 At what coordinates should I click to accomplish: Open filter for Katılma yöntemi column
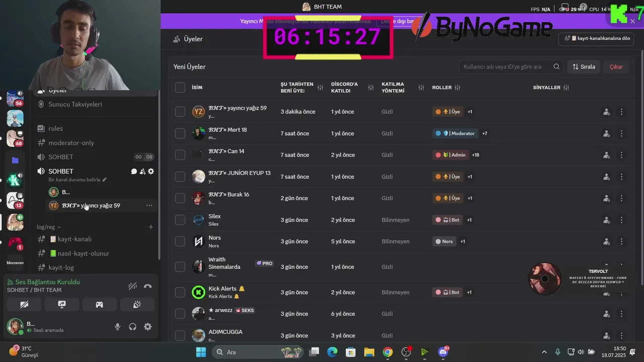(x=421, y=87)
